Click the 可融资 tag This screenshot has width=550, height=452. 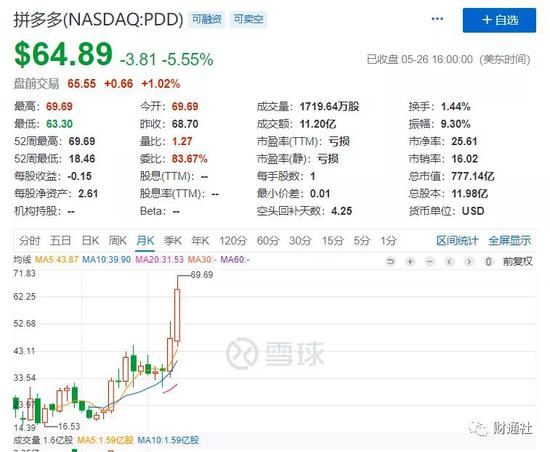[x=207, y=19]
